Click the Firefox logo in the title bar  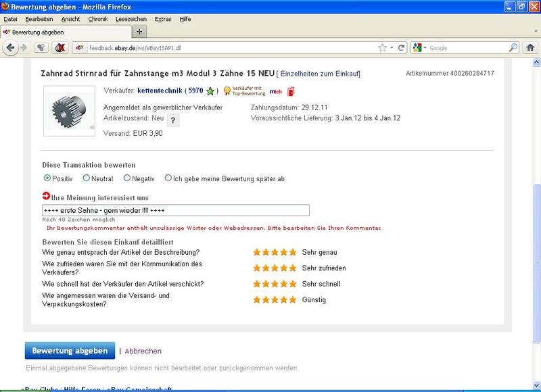(x=5, y=6)
